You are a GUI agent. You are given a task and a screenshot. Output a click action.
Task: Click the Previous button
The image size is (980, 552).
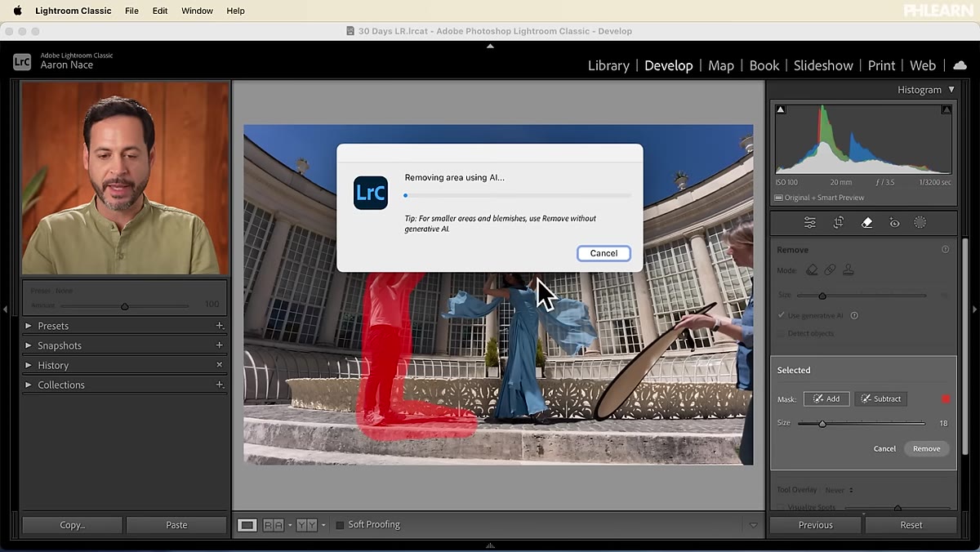point(815,525)
